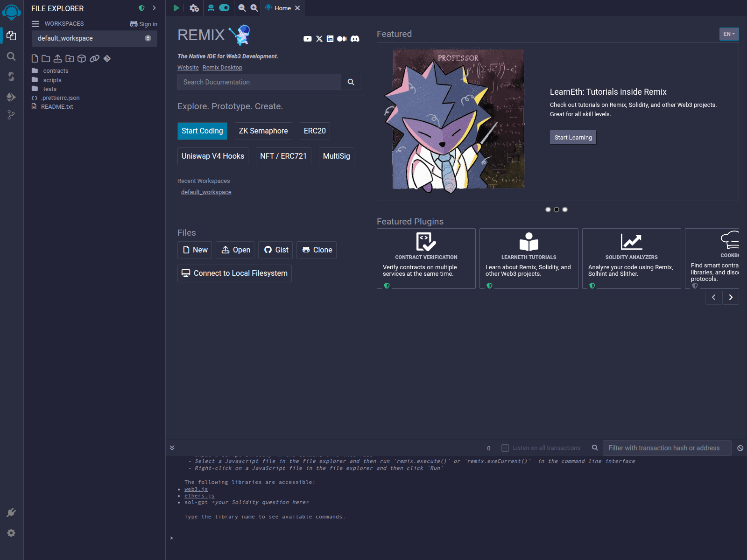This screenshot has height=560, width=747.
Task: Select the second featured carousel dot
Action: pyautogui.click(x=557, y=210)
